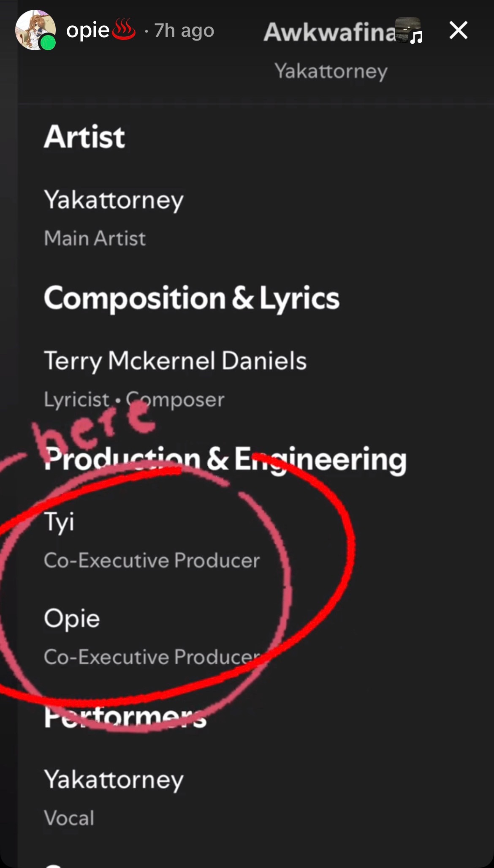Tap the green online status dot
The image size is (494, 868).
click(x=49, y=43)
